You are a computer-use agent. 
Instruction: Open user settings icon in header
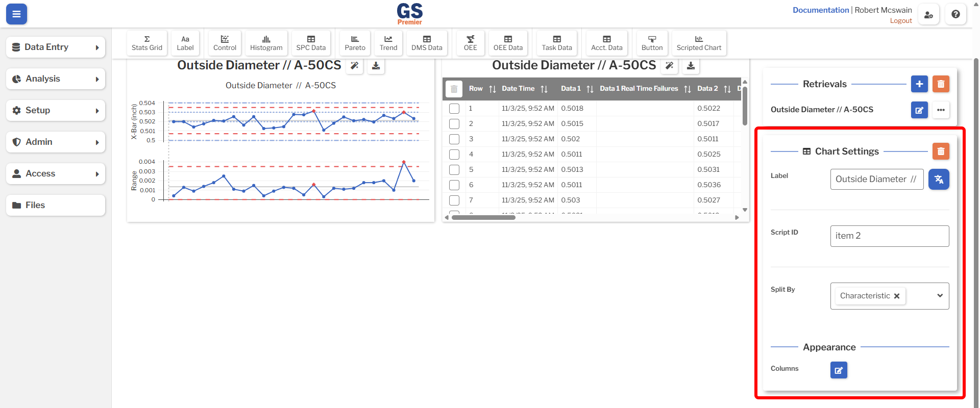(x=928, y=14)
